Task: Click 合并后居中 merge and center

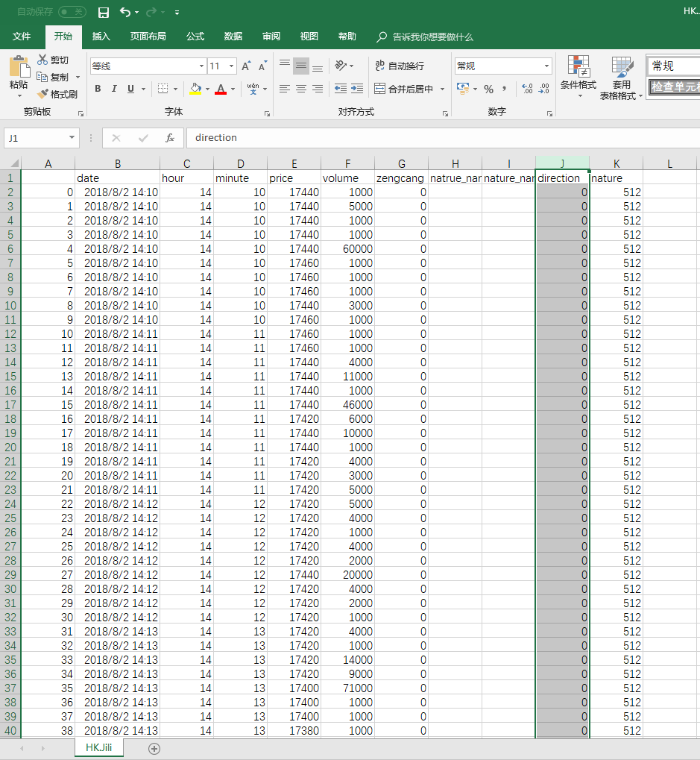Action: point(404,89)
